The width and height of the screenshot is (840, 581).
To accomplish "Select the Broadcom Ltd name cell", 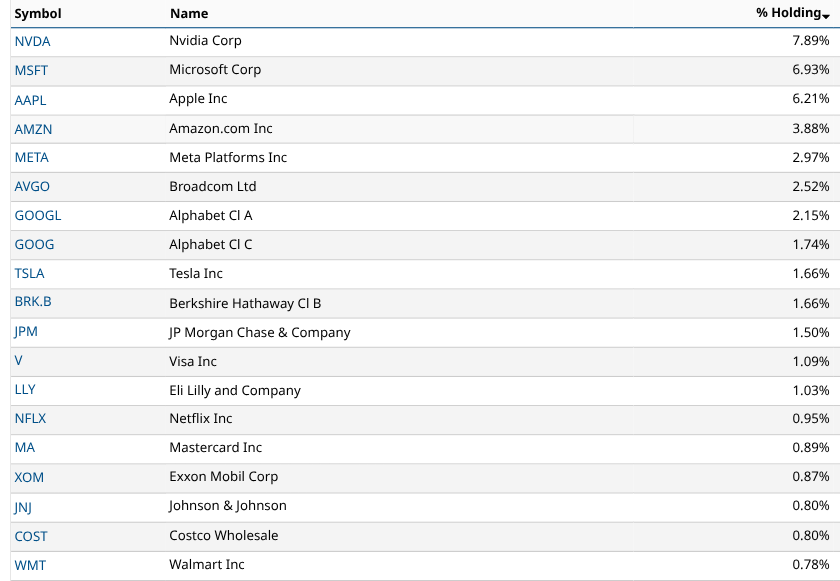I will 399,186.
